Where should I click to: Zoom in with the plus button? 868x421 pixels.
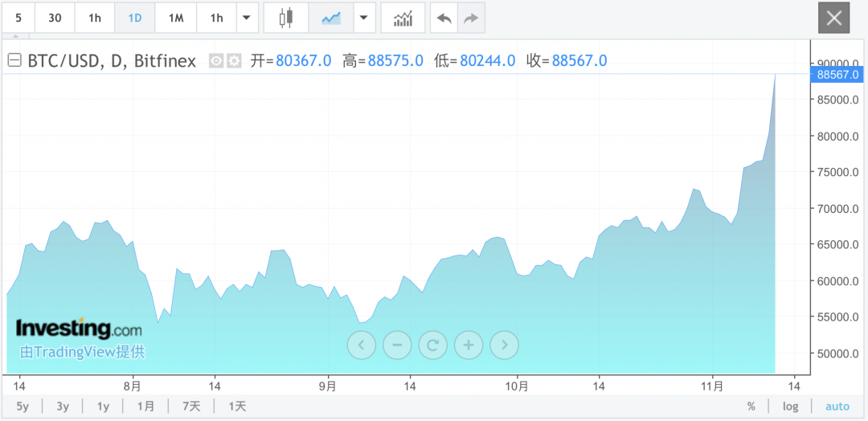469,345
